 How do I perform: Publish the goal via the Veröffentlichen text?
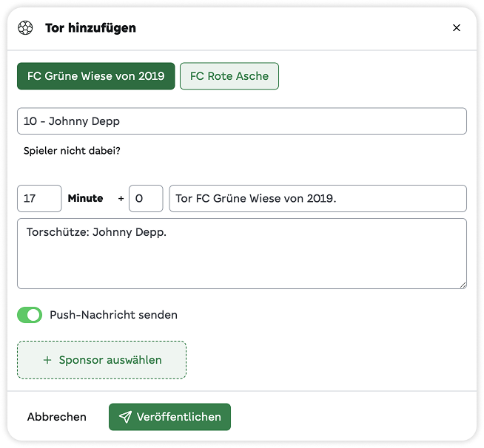click(178, 417)
